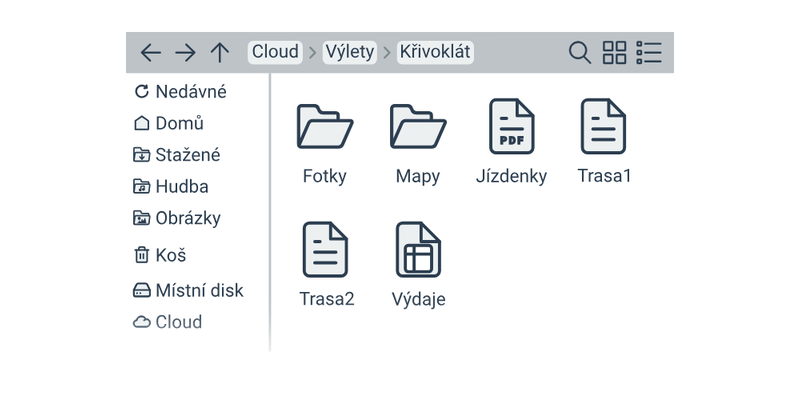Open Nedávné in the sidebar
Image resolution: width=800 pixels, height=400 pixels.
tap(180, 92)
